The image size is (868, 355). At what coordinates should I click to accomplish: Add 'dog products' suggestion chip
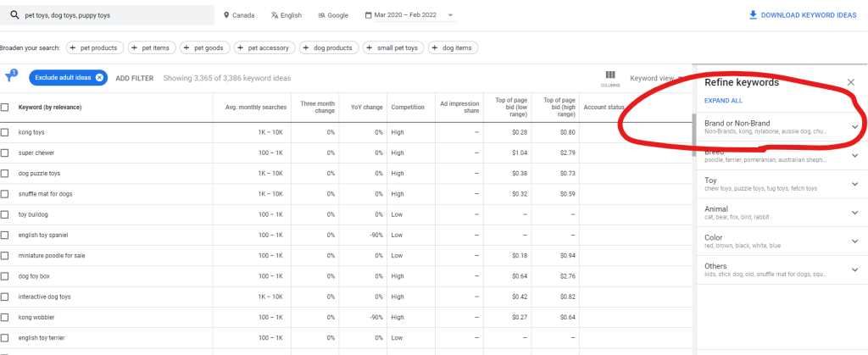point(329,48)
